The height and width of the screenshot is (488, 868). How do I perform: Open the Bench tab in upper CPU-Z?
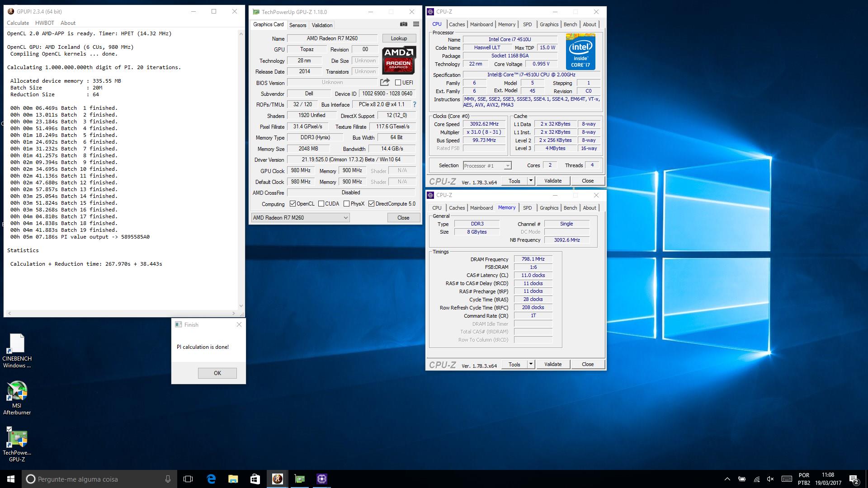(x=571, y=24)
